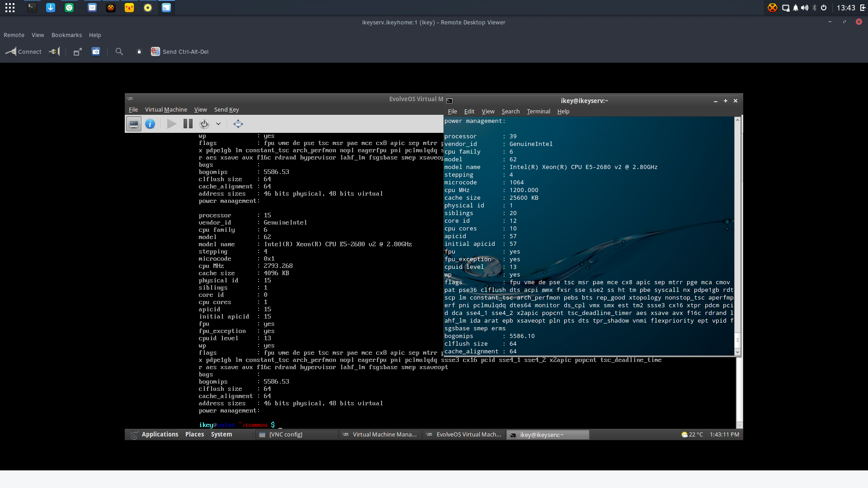Switch to EvolveOS Virtual Machine taskbar window
868x488 pixels.
pyautogui.click(x=464, y=435)
